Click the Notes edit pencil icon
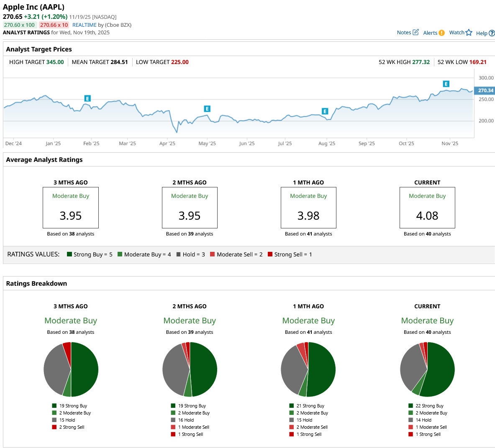Image resolution: width=495 pixels, height=448 pixels. point(415,32)
